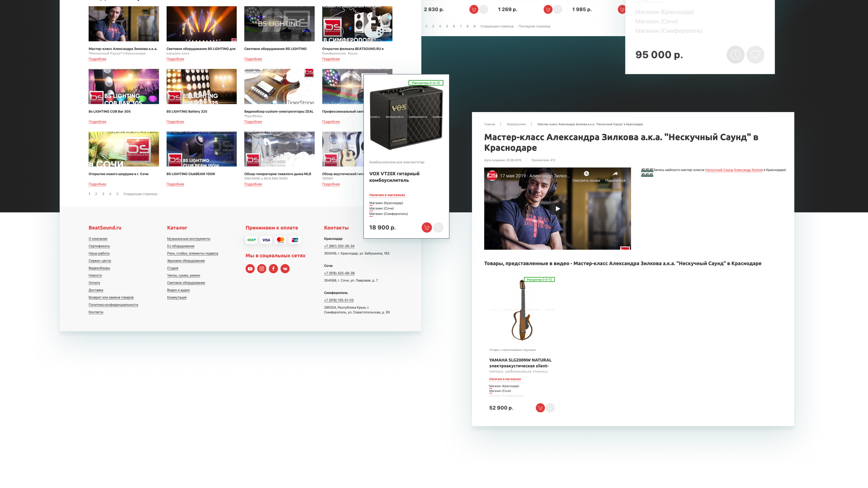
Task: Open BS channel logo on video player
Action: (x=492, y=176)
